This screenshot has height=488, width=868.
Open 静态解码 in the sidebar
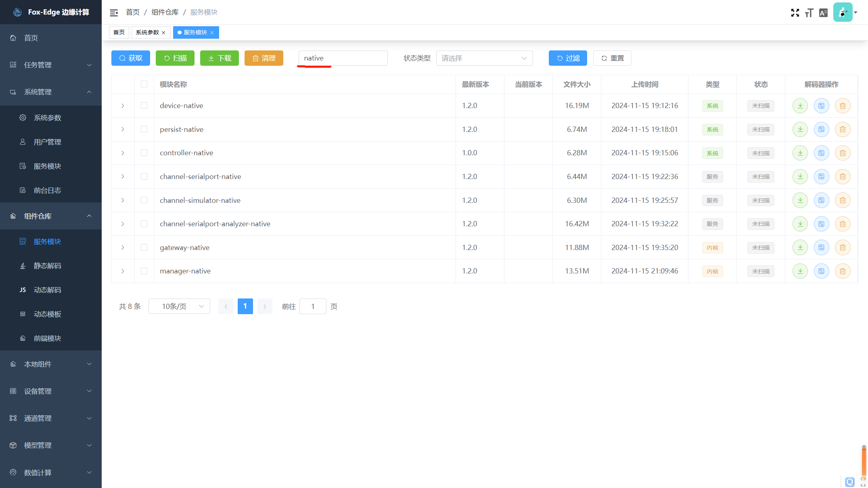(x=51, y=266)
